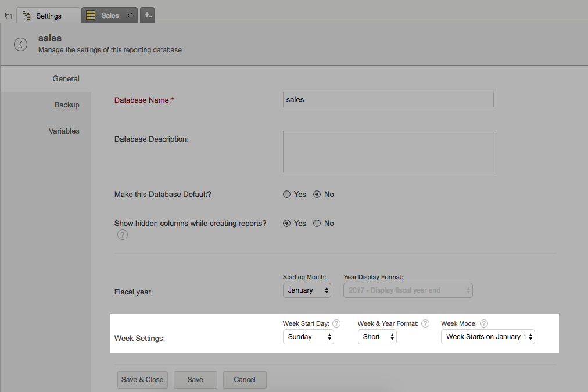Open the Week Start Day dropdown
The height and width of the screenshot is (392, 588).
click(308, 337)
